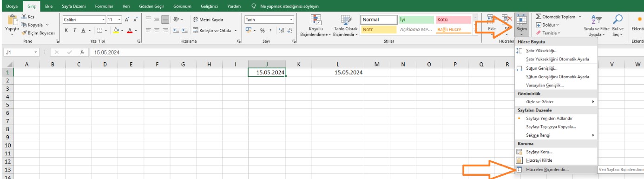
Task: Apply the İyi green cell style
Action: [x=416, y=20]
